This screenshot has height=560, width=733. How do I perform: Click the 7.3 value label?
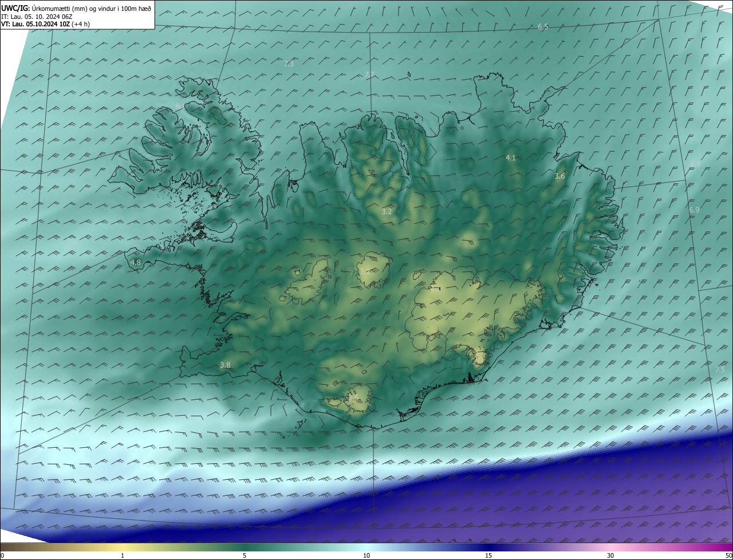pos(289,64)
